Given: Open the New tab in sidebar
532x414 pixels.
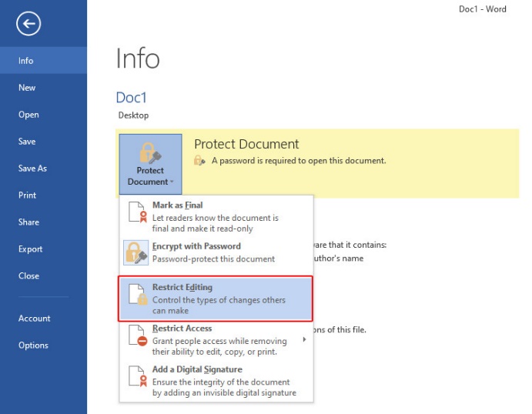Looking at the screenshot, I should (x=43, y=88).
